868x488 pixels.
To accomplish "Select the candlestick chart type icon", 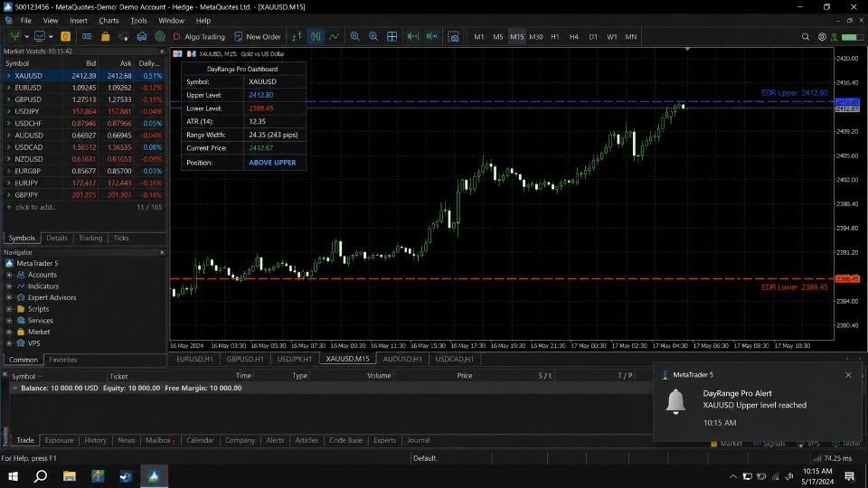I will (315, 36).
